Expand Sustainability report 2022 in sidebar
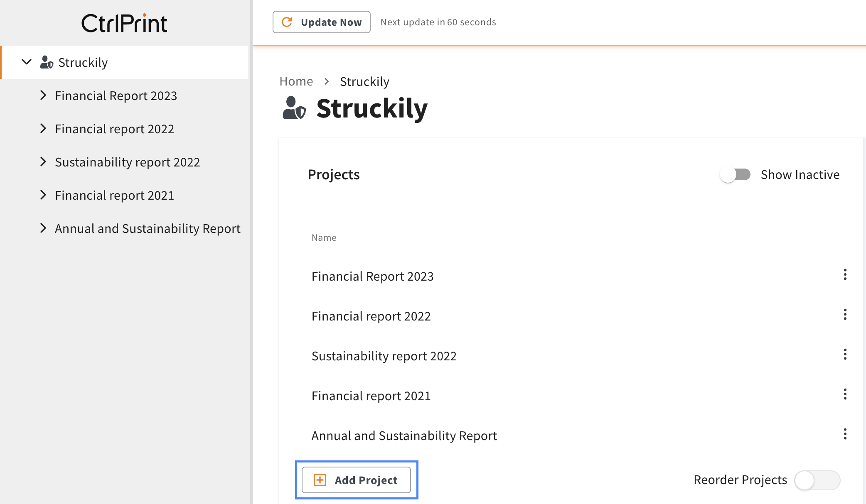The width and height of the screenshot is (866, 504). coord(43,162)
